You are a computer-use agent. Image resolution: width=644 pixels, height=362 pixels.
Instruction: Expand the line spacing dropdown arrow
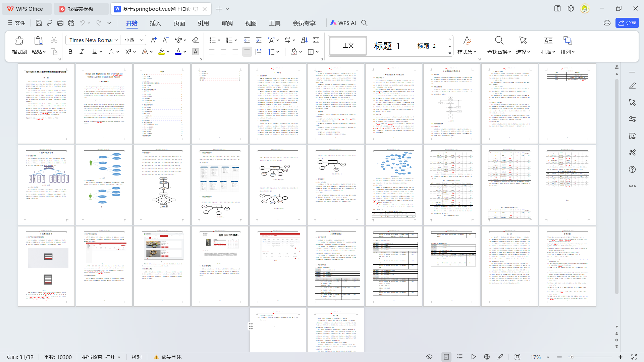point(278,52)
